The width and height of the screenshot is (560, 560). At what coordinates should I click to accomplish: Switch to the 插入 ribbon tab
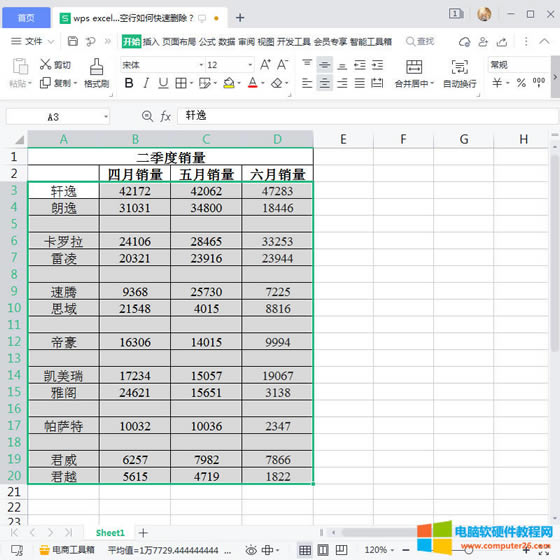pos(151,42)
